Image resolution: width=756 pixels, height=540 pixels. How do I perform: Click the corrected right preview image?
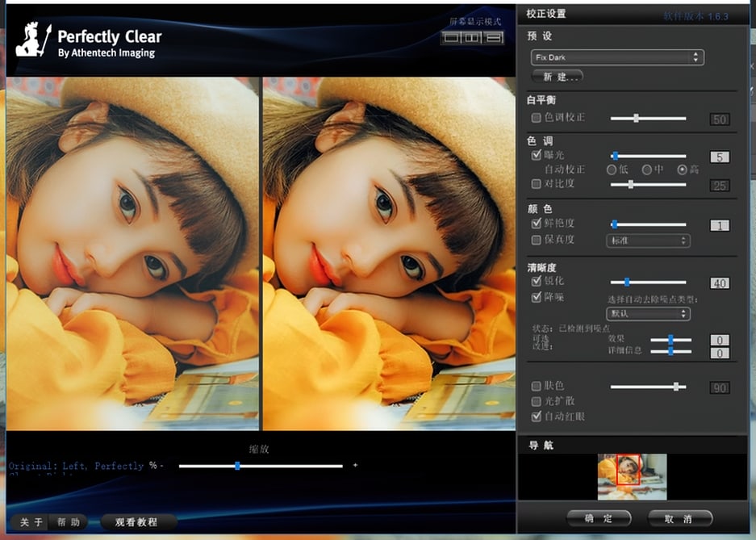pyautogui.click(x=389, y=254)
